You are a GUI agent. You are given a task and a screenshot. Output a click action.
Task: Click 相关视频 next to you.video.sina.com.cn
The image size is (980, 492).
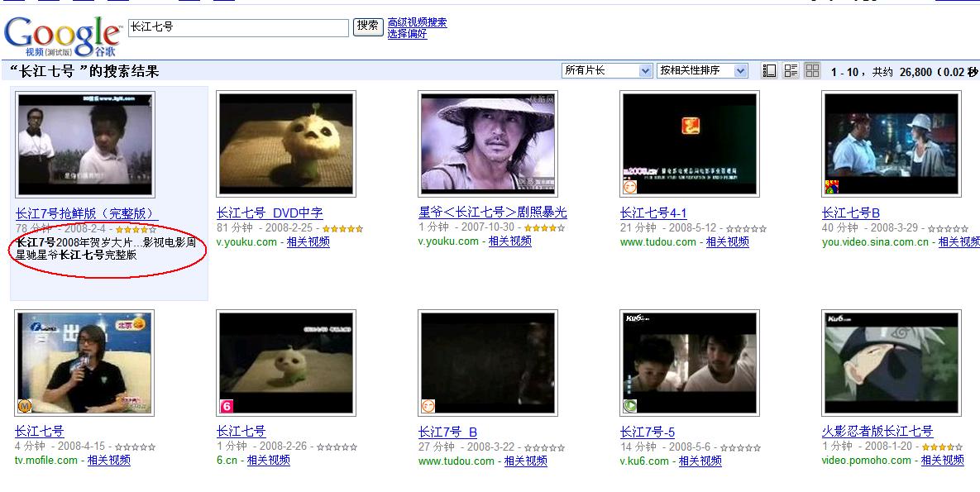pyautogui.click(x=958, y=242)
